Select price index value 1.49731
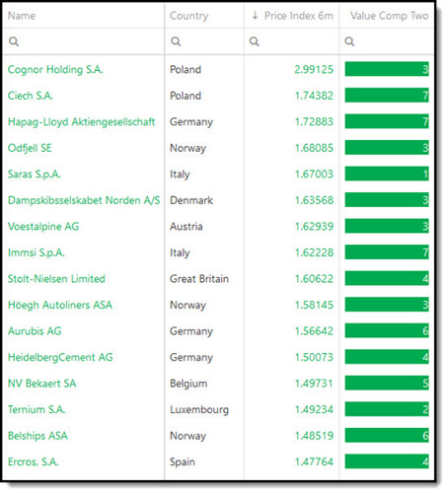 point(314,384)
